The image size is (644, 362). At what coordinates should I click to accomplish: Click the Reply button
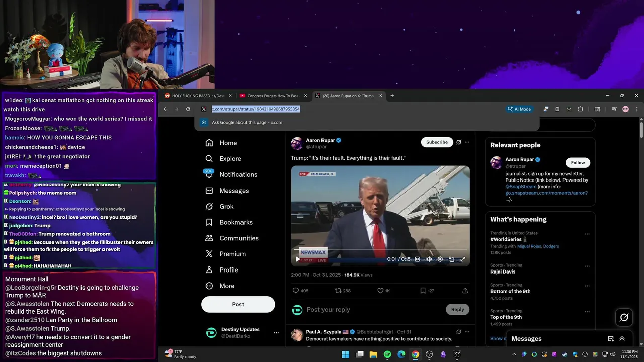(457, 309)
